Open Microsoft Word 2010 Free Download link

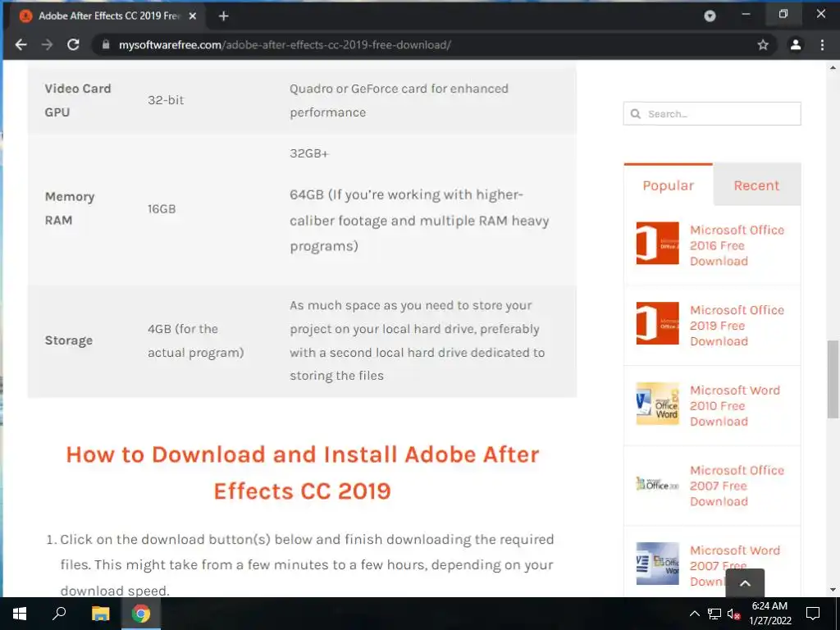coord(734,406)
